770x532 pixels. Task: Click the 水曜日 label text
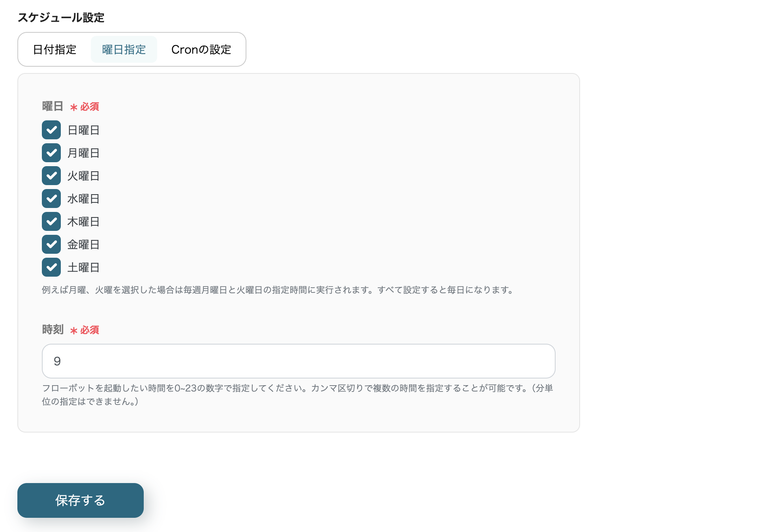tap(83, 199)
